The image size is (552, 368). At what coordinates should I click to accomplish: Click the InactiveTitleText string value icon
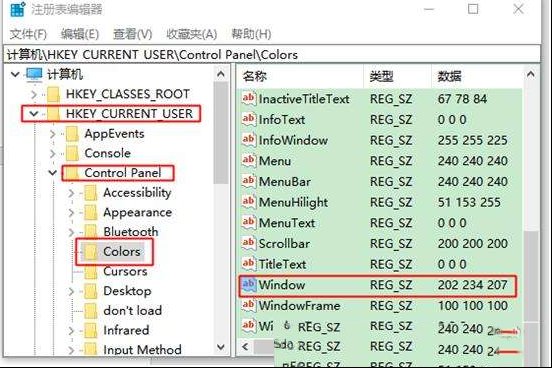tap(248, 98)
